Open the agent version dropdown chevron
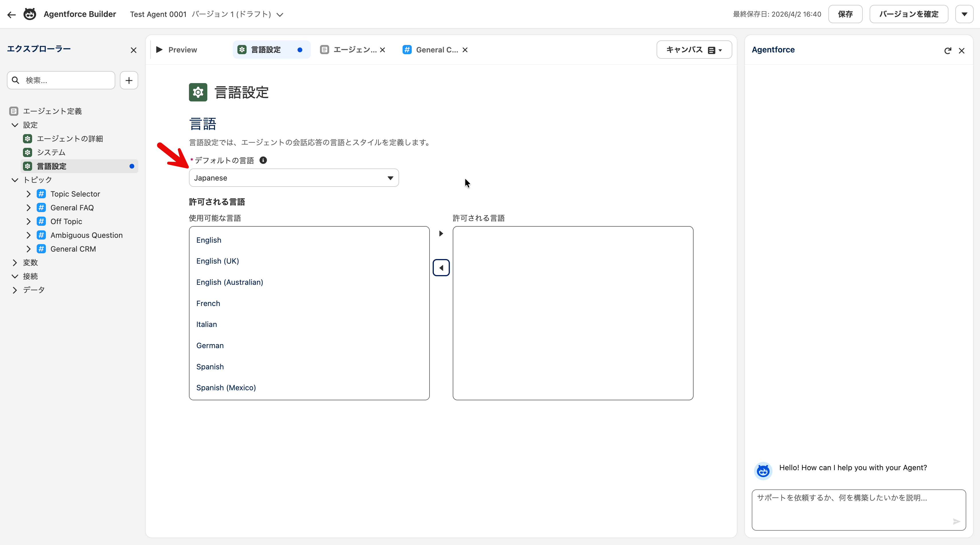980x545 pixels. coord(280,15)
